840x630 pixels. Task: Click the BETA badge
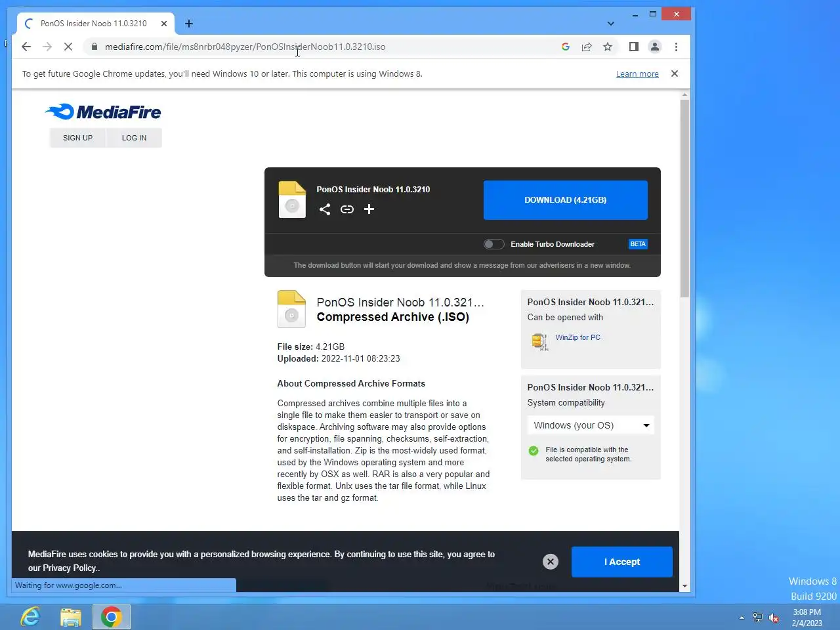point(638,244)
